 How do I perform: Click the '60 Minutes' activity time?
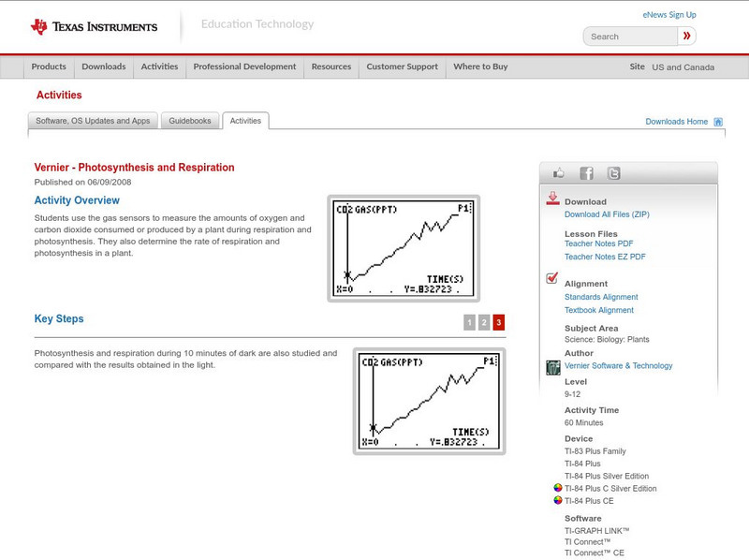point(583,423)
